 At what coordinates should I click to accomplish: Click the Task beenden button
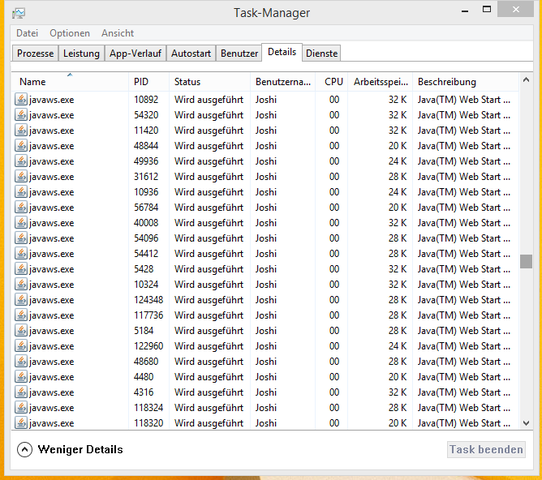point(486,450)
